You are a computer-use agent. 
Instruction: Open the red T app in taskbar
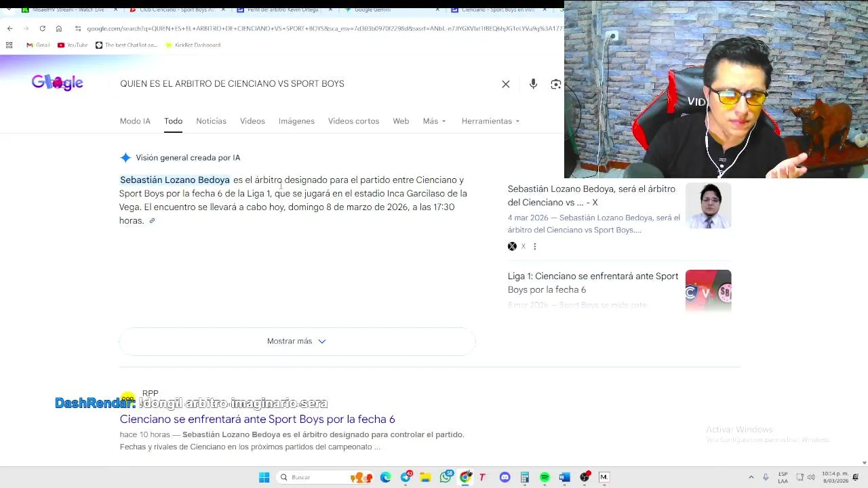pos(482,477)
